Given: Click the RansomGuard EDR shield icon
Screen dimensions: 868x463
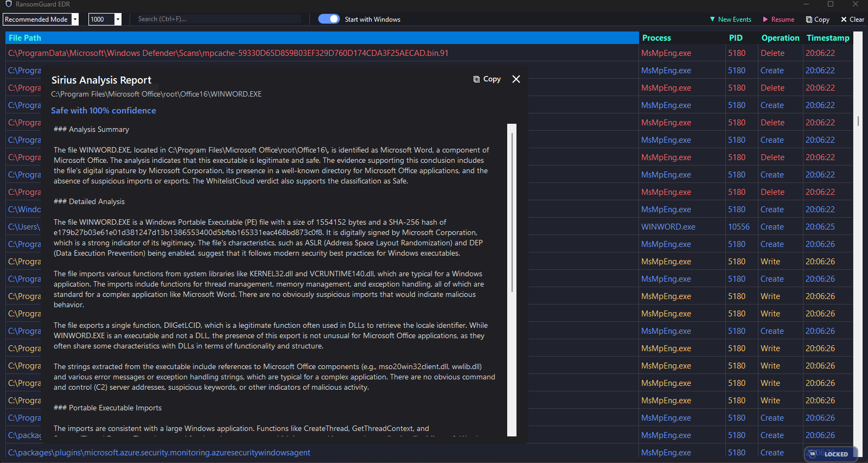Looking at the screenshot, I should 8,4.
